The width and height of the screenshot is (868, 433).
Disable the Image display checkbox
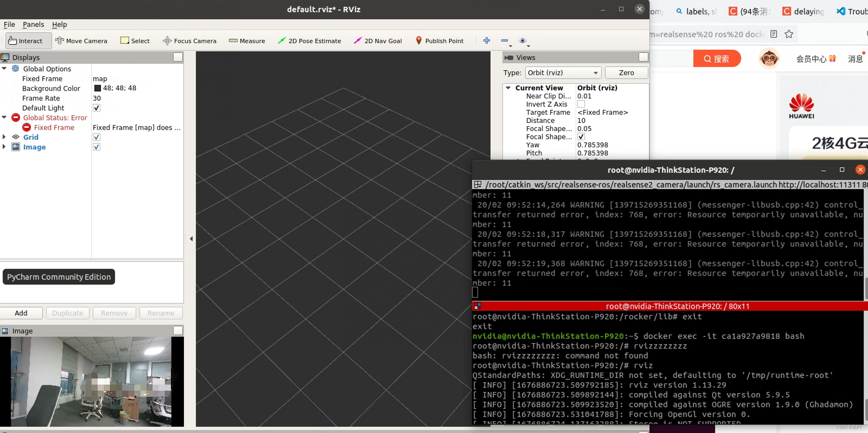tap(96, 147)
